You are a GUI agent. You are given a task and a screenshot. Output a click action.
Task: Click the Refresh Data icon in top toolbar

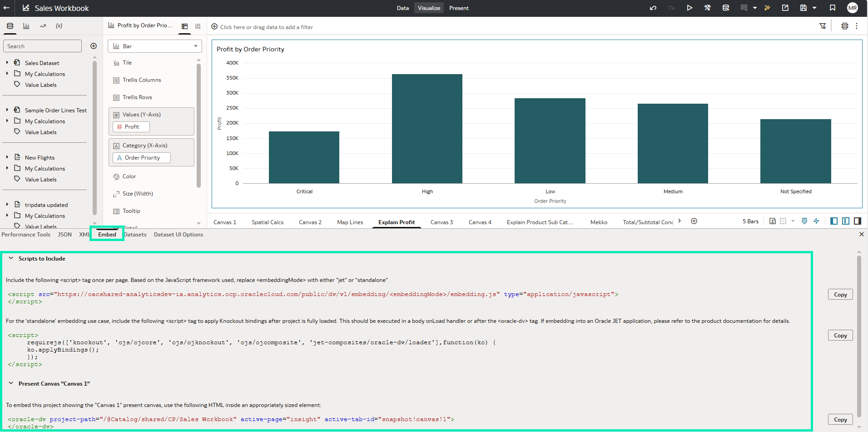pos(725,8)
